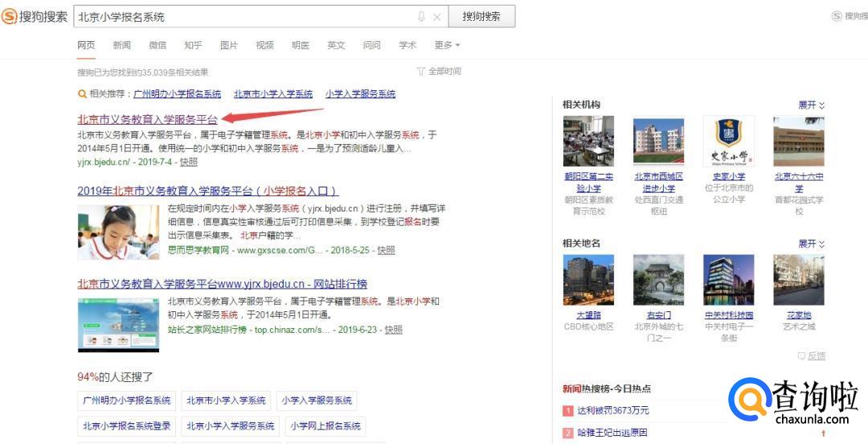Open hot news 达利被罚3673万元

pyautogui.click(x=613, y=411)
